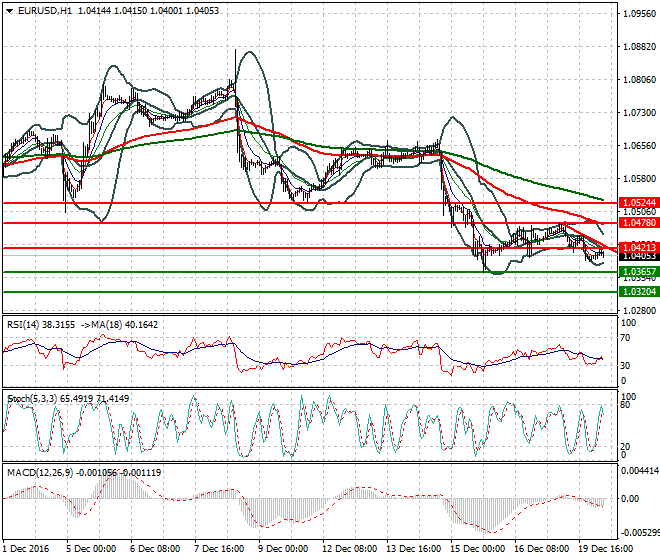The image size is (660, 560).
Task: Select the red 1.04780 price level tag
Action: [x=637, y=223]
